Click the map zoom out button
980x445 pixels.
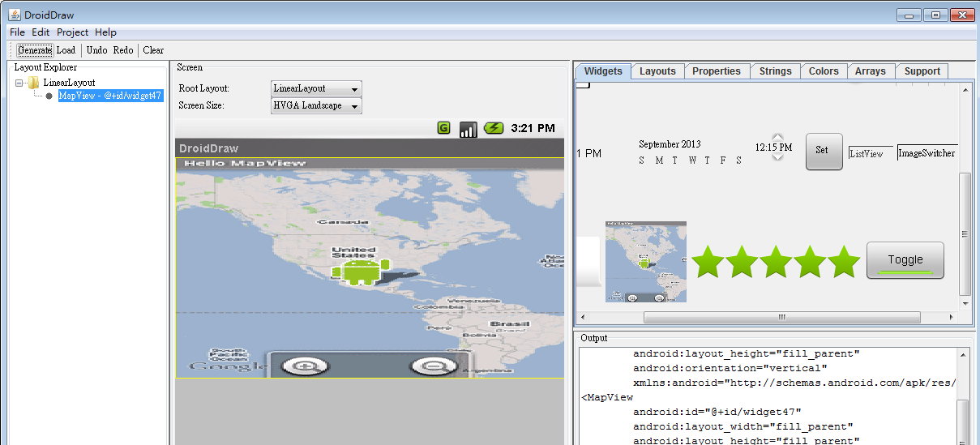[432, 367]
